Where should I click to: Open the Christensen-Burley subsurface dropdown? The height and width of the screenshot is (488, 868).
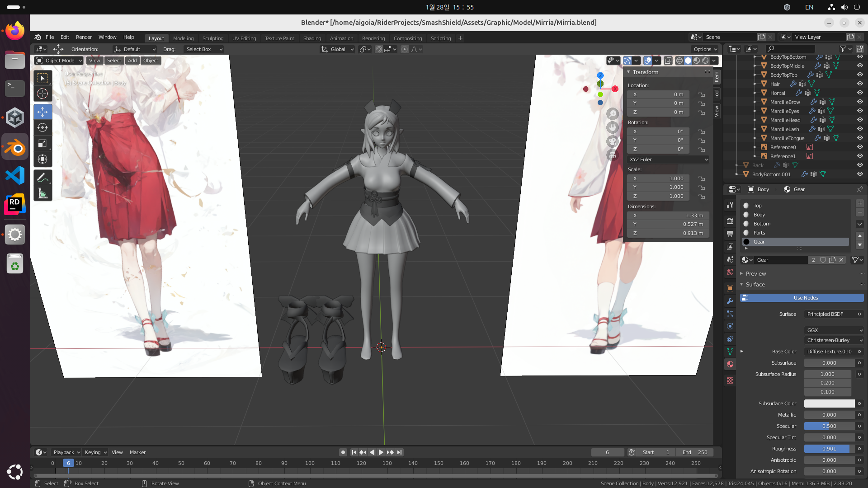(x=834, y=340)
